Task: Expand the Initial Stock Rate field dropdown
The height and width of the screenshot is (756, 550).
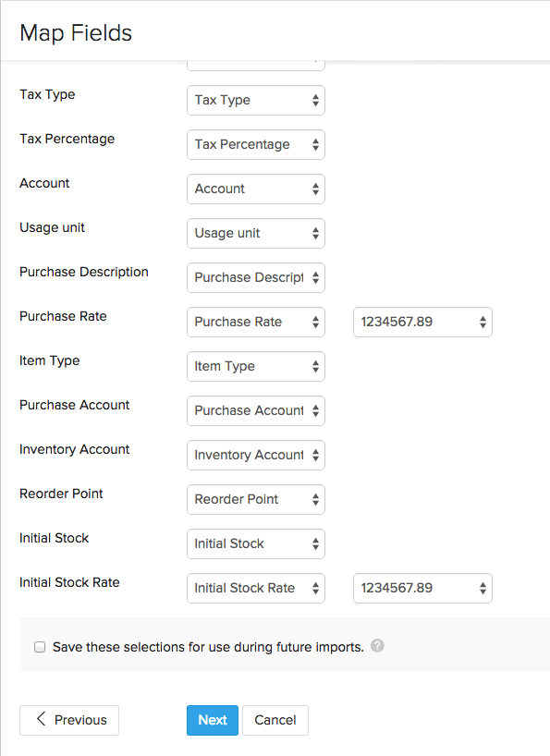Action: (256, 588)
